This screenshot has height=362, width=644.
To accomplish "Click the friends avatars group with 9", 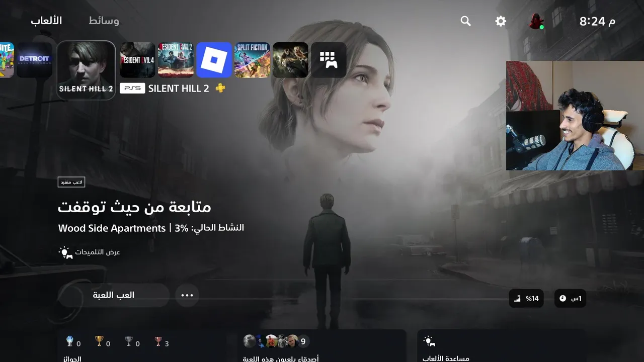I will click(276, 341).
